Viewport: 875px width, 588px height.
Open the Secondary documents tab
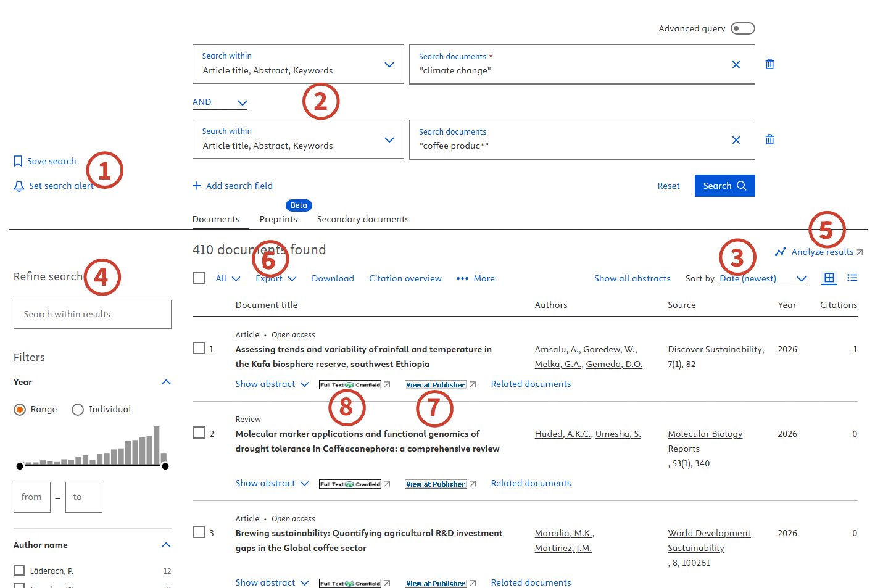(x=363, y=219)
